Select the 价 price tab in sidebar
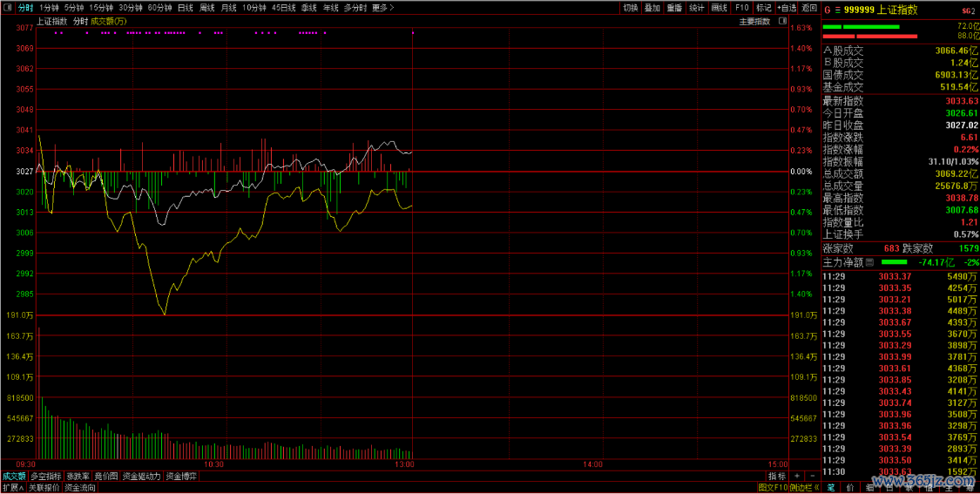 pyautogui.click(x=850, y=488)
